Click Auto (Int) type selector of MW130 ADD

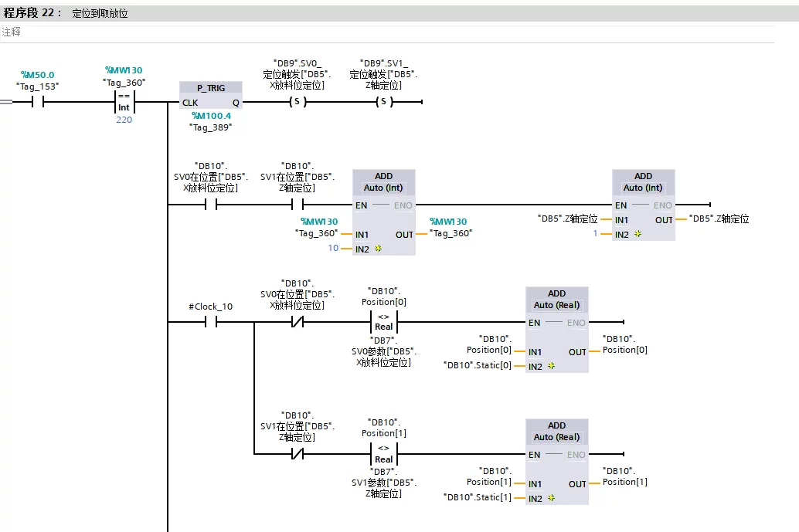[384, 188]
